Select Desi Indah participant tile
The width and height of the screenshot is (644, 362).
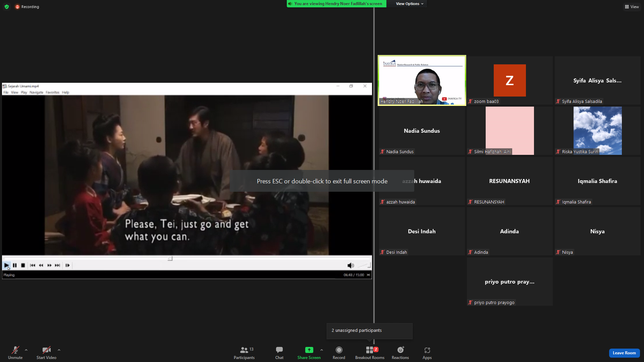click(422, 231)
